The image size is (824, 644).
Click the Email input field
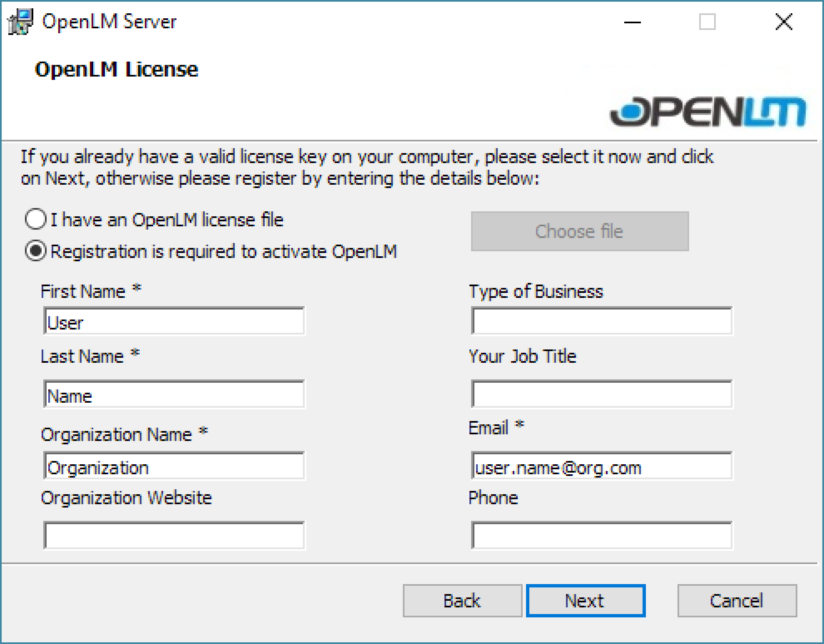click(601, 466)
